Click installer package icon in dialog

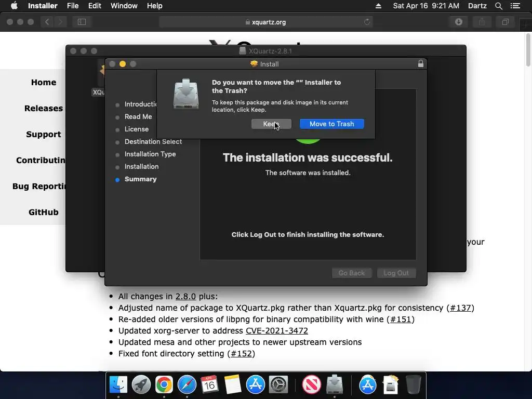(x=185, y=94)
